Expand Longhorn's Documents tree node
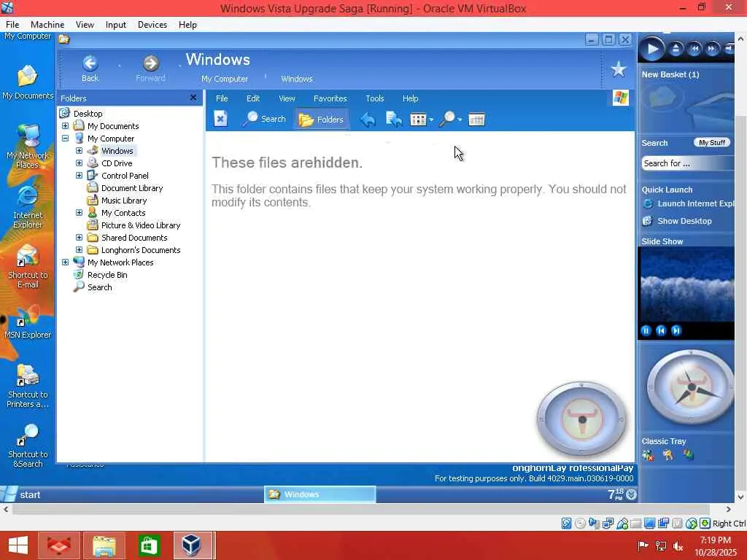 (79, 250)
